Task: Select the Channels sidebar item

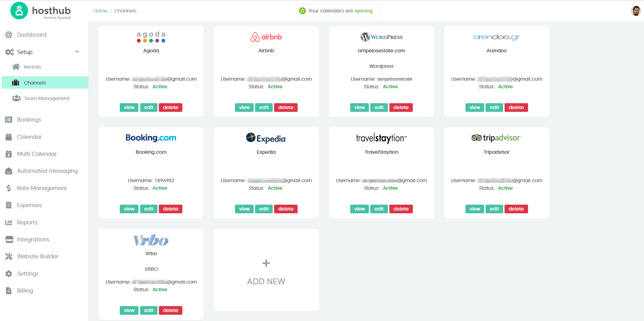Action: [x=45, y=82]
